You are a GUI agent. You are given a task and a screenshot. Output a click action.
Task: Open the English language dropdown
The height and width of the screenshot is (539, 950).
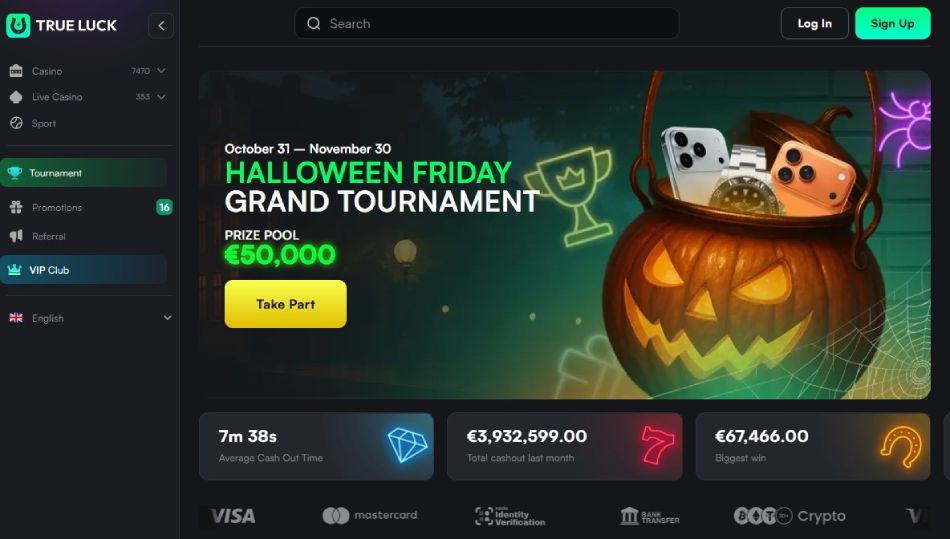click(90, 318)
